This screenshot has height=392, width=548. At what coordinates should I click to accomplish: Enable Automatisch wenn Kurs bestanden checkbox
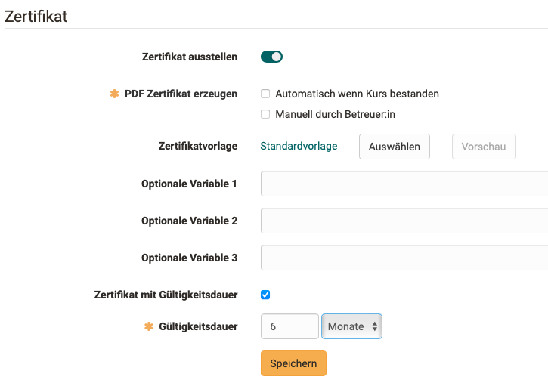(x=265, y=94)
